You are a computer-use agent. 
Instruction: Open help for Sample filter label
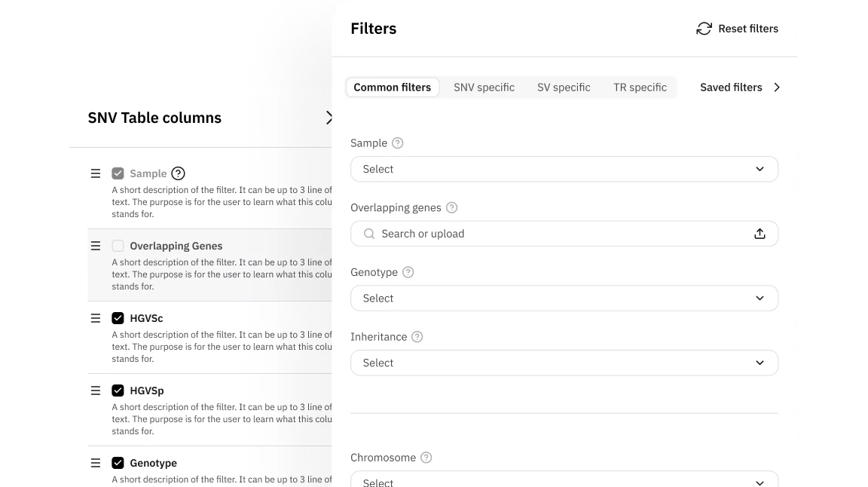398,143
